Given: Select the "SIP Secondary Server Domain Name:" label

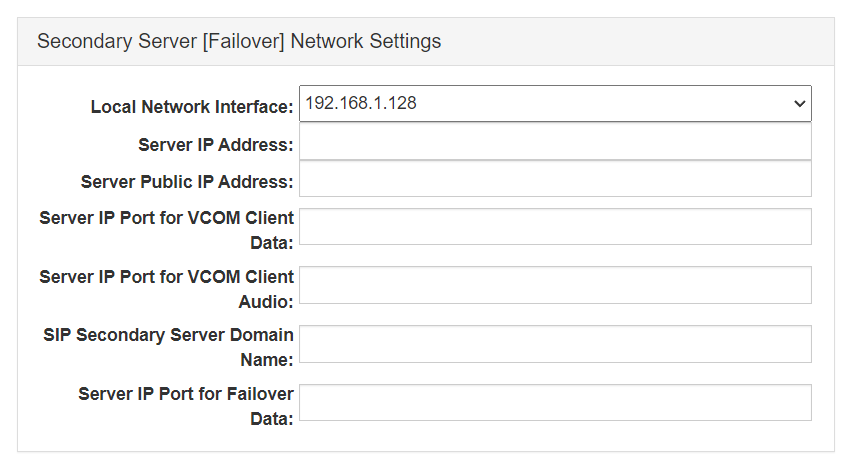Looking at the screenshot, I should (167, 346).
